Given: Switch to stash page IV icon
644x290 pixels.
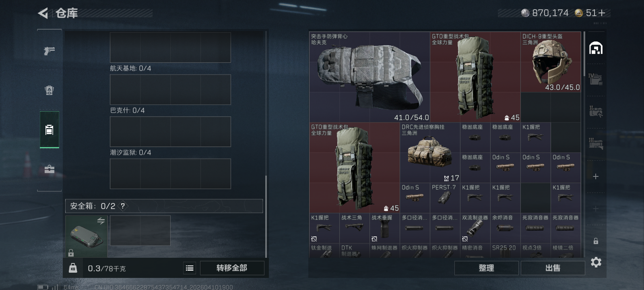Looking at the screenshot, I should click(x=596, y=79).
